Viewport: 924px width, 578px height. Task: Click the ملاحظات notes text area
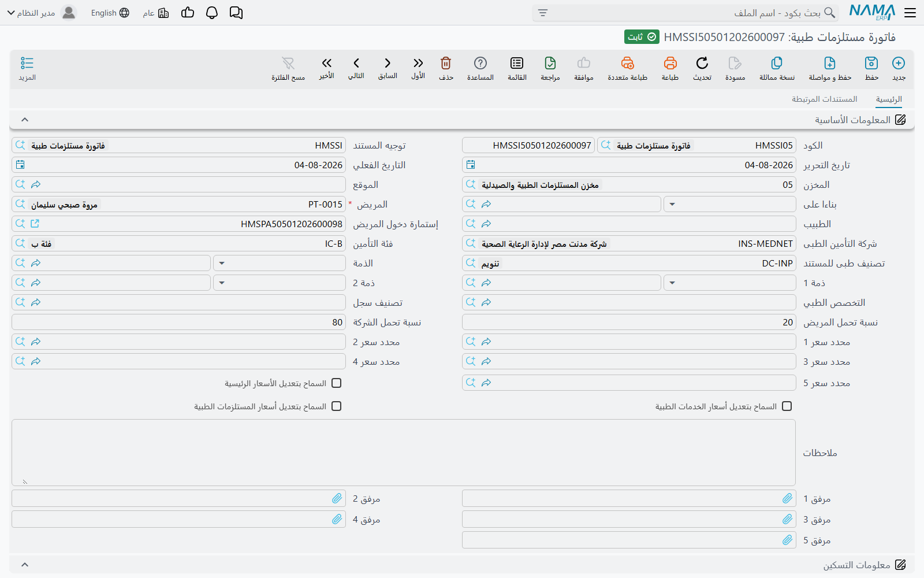(404, 453)
